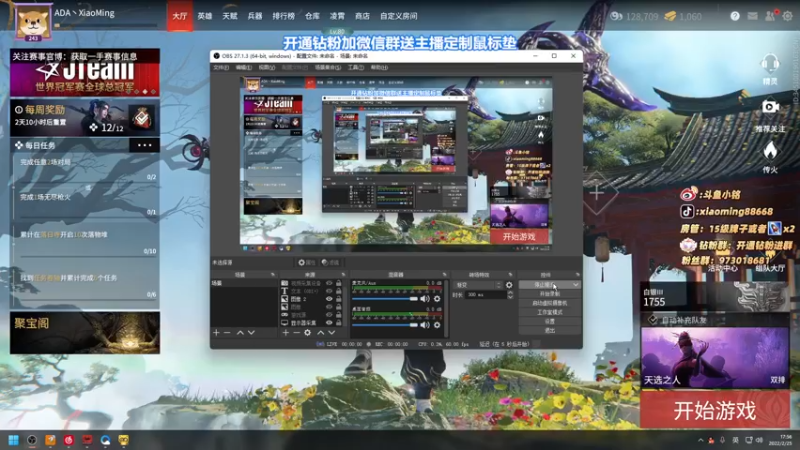This screenshot has height=450, width=800.
Task: Open the 自定义房间 custom room tab
Action: [398, 16]
